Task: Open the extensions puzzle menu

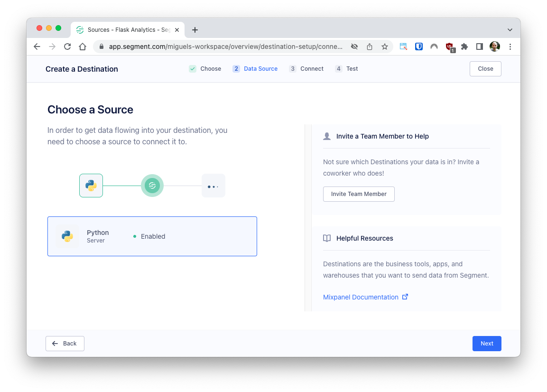Action: point(464,47)
